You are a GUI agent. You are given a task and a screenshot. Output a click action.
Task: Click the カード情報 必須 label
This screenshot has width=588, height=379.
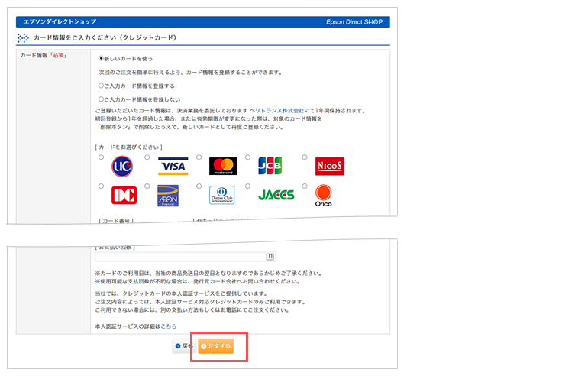tap(44, 55)
